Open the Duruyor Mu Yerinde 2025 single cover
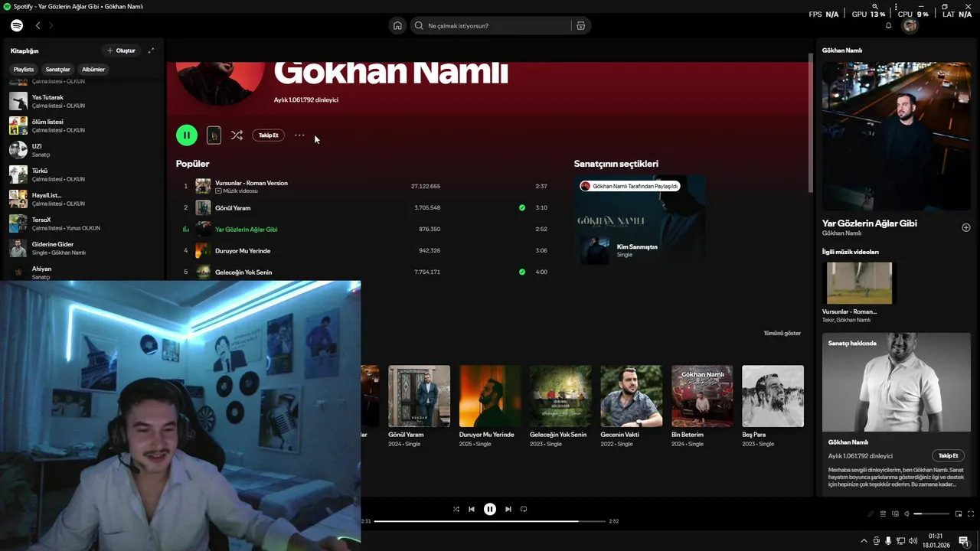 coord(490,396)
